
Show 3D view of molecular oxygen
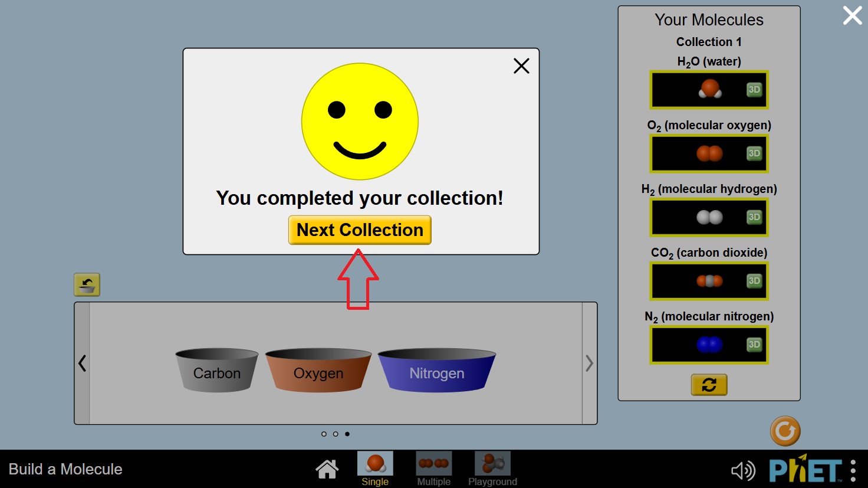click(754, 153)
